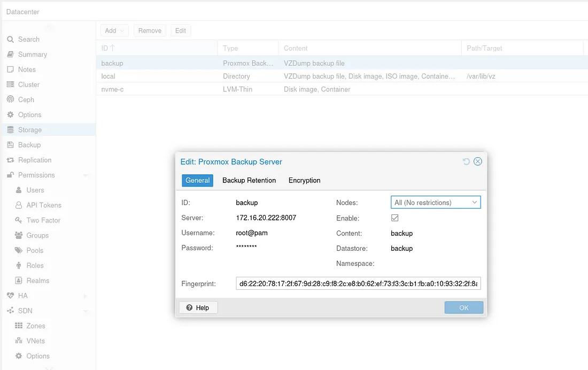Click the Ceph logo icon

click(10, 99)
